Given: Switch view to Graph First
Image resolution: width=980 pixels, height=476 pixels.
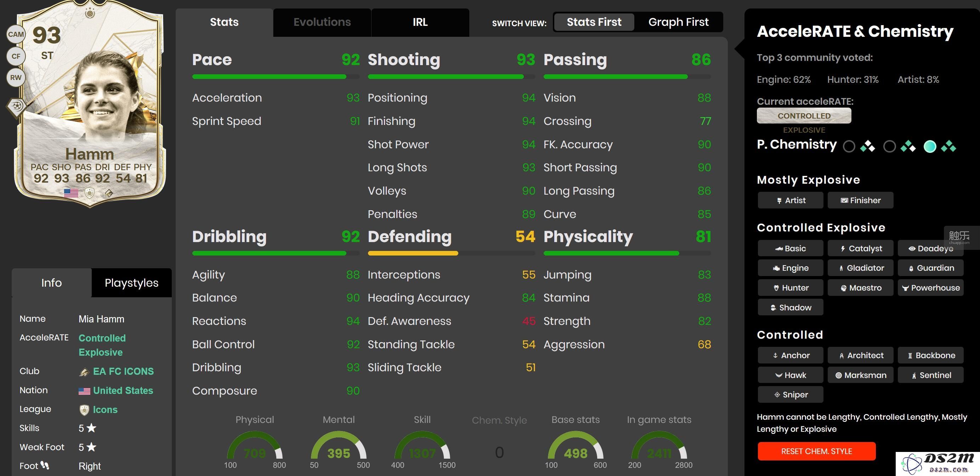Looking at the screenshot, I should pyautogui.click(x=678, y=22).
